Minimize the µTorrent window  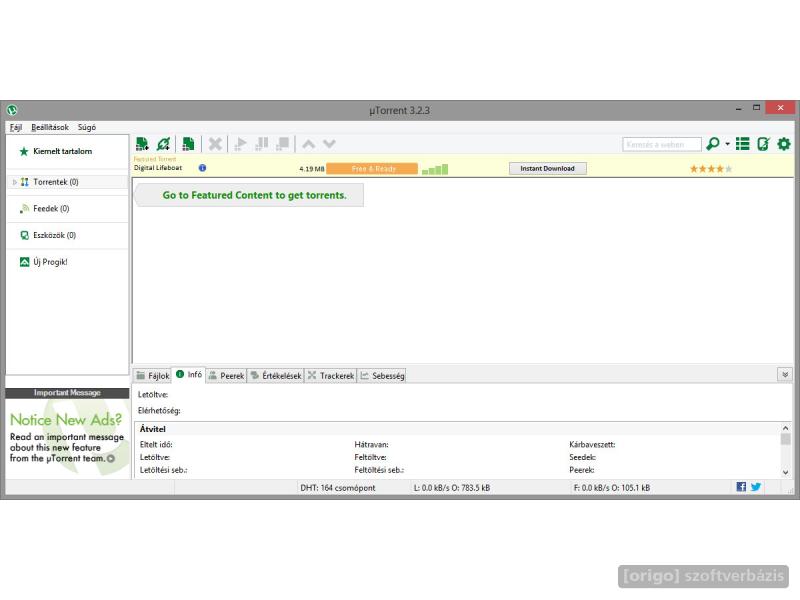click(x=738, y=109)
